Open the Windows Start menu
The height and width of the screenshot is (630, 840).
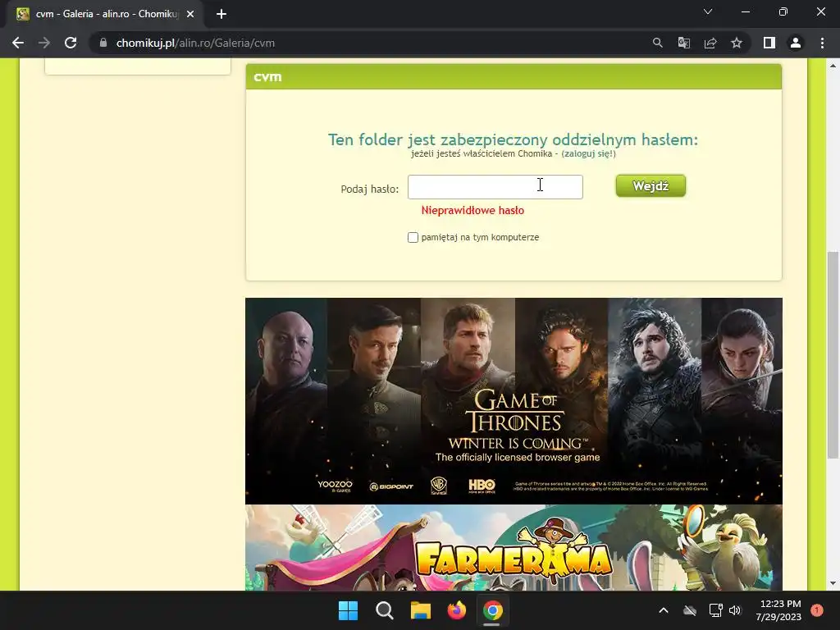click(x=348, y=610)
